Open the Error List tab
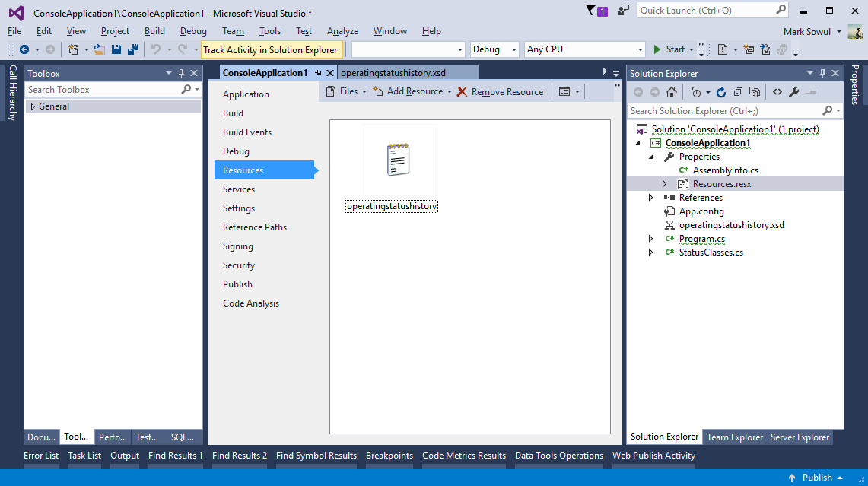This screenshot has width=868, height=486. click(x=41, y=456)
